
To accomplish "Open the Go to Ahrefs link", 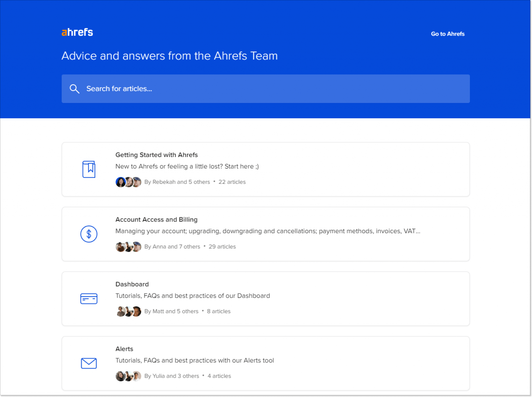I will (x=448, y=34).
